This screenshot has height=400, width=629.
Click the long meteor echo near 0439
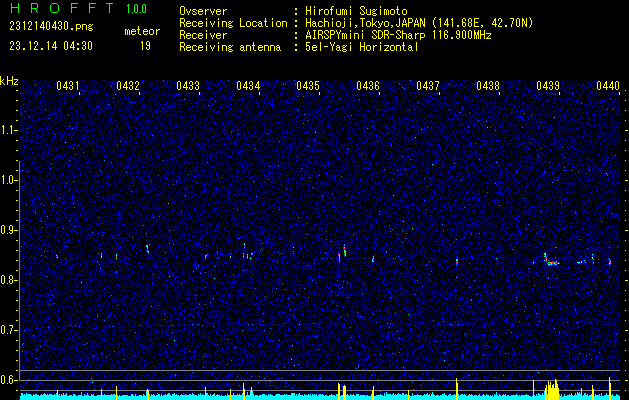(551, 259)
